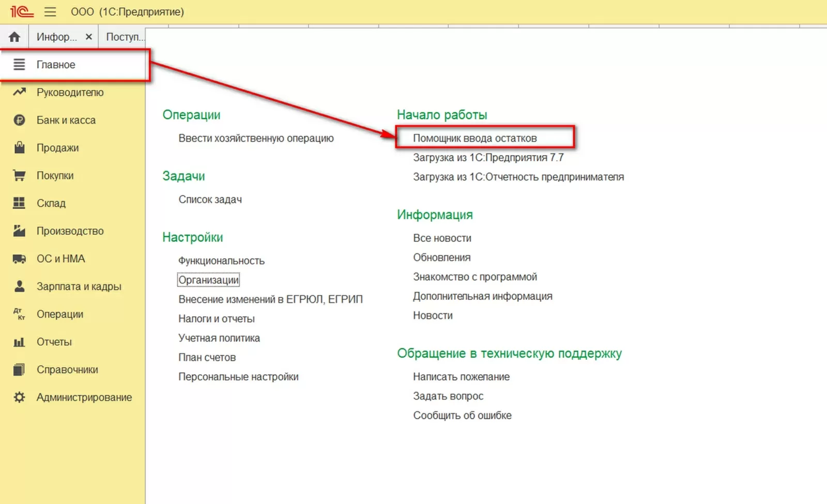Click the Отчеты bar chart icon
This screenshot has width=827, height=504.
[x=19, y=342]
